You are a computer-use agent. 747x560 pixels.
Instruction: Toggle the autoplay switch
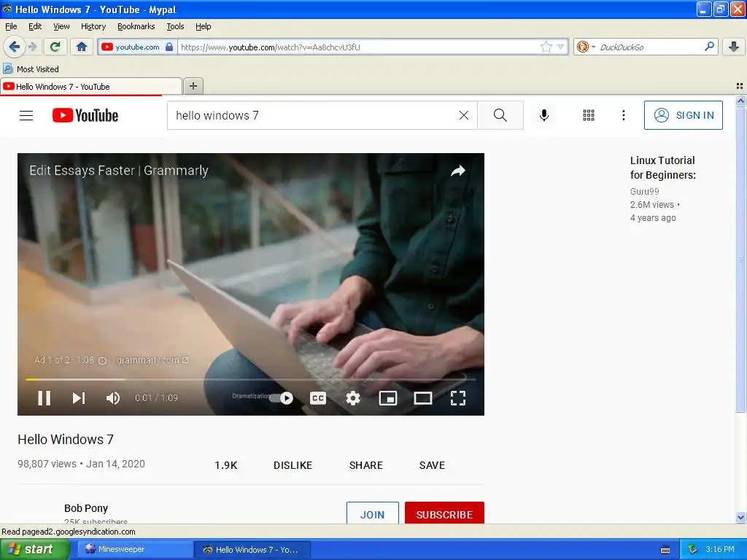(282, 397)
